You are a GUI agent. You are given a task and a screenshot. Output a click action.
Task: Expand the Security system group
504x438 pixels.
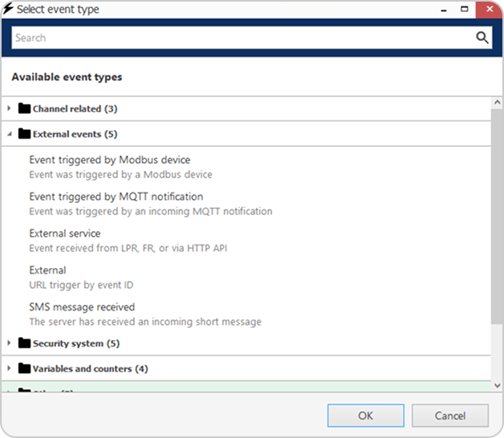(10, 343)
